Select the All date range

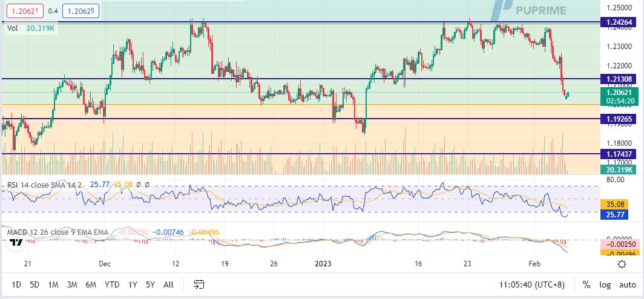[168, 284]
